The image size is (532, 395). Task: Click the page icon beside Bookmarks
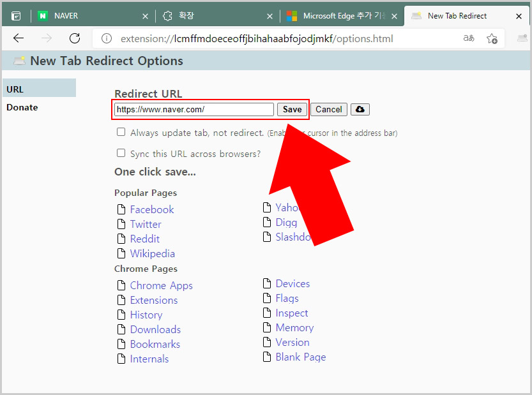(x=121, y=344)
